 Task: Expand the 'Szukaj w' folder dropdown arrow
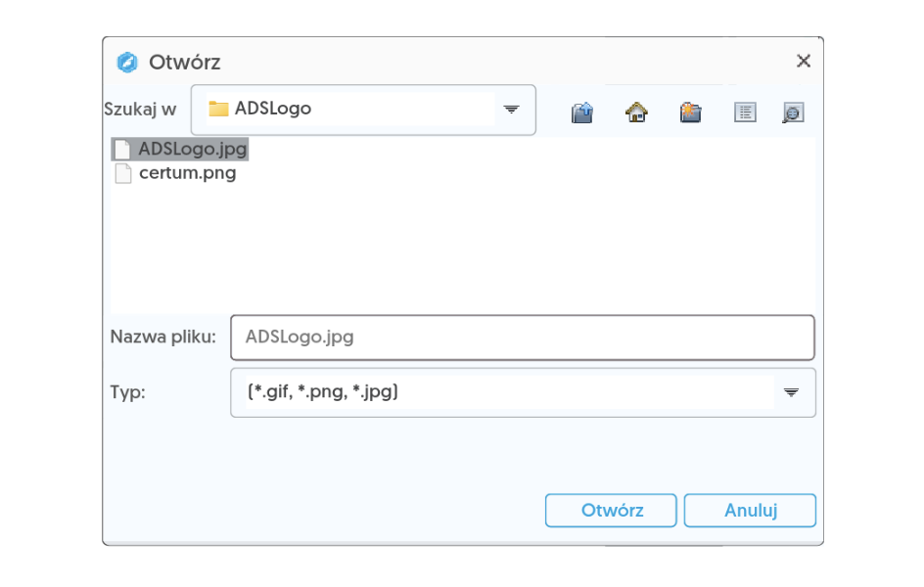[511, 109]
